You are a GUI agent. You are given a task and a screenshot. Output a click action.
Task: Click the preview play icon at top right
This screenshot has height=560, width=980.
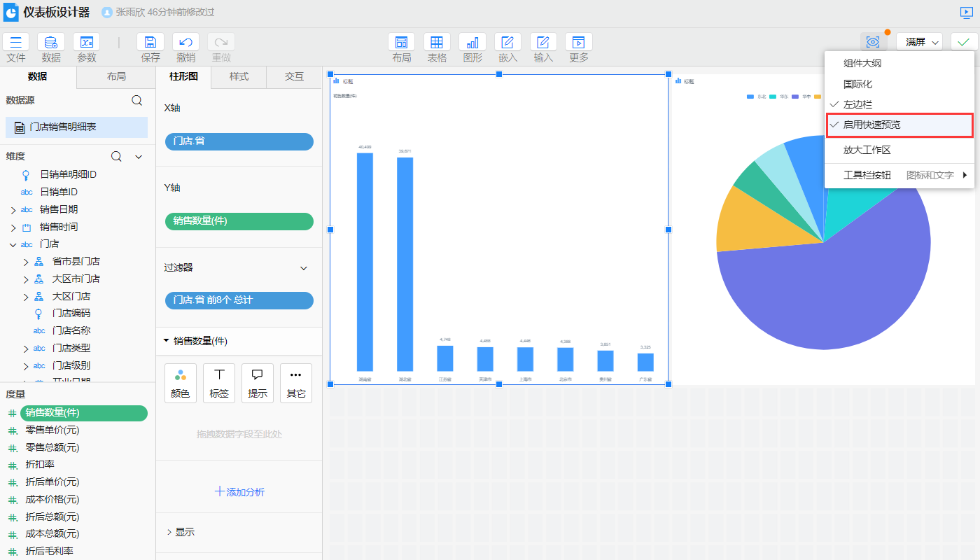[x=966, y=12]
